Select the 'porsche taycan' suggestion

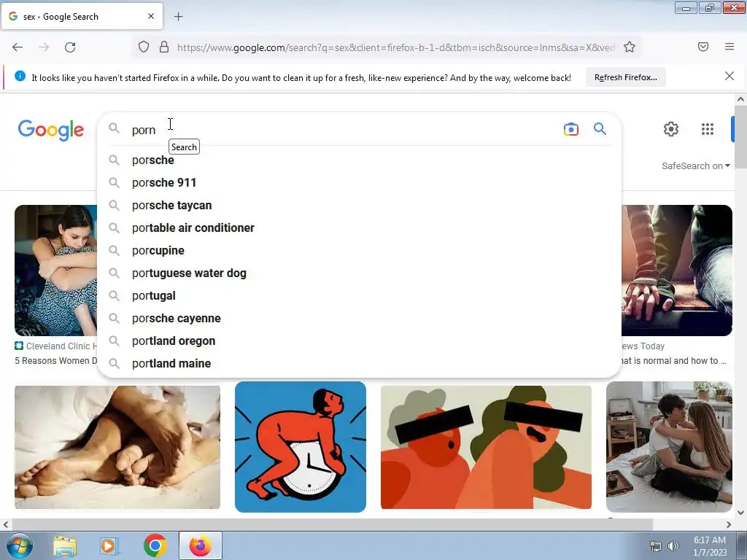click(359, 205)
